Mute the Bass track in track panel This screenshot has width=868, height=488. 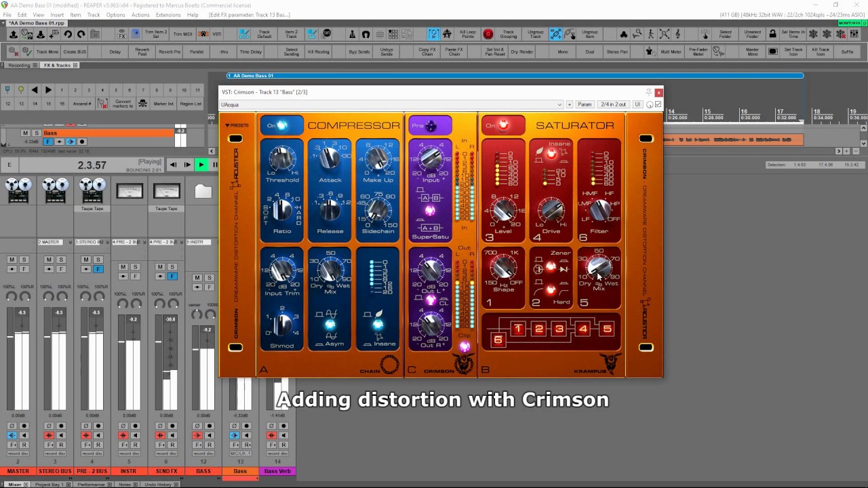[x=25, y=134]
